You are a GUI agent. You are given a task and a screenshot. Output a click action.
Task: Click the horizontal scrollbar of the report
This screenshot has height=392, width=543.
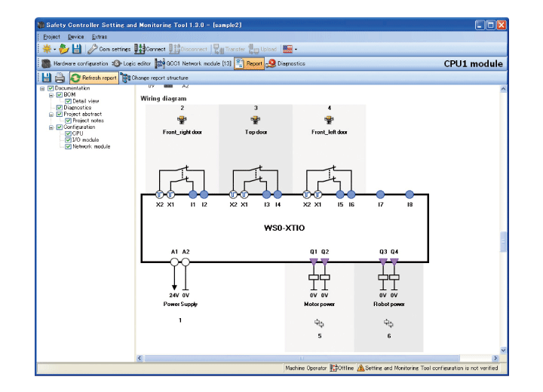click(302, 358)
